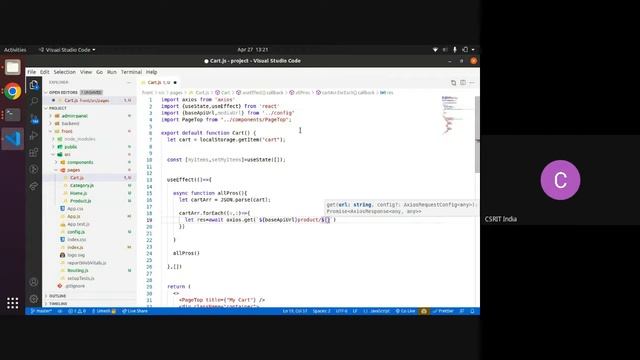
Task: Open App.css in the file tree
Action: 75,209
